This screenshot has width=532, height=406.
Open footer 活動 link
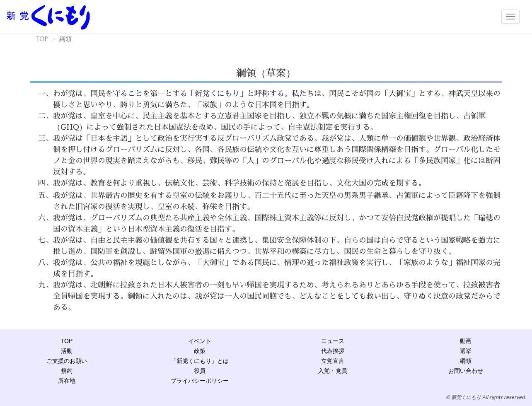point(66,351)
